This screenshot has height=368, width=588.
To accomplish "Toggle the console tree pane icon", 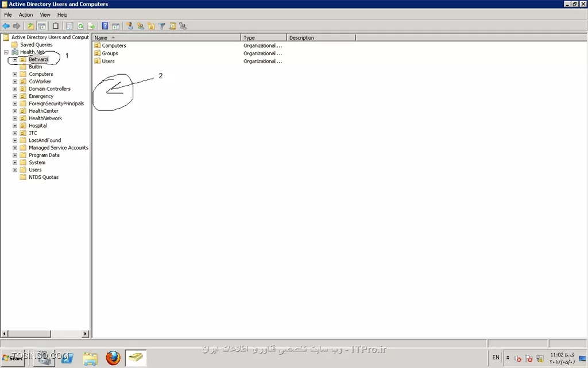I will tap(42, 26).
